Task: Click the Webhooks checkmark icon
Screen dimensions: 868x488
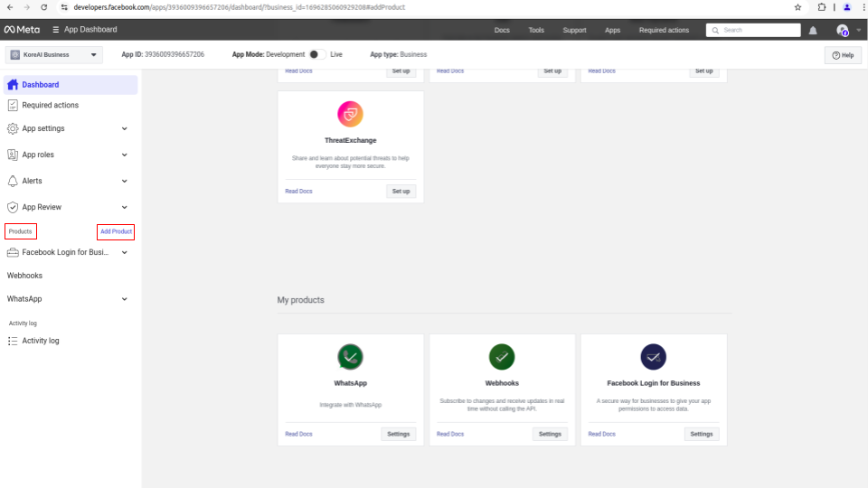Action: [502, 357]
